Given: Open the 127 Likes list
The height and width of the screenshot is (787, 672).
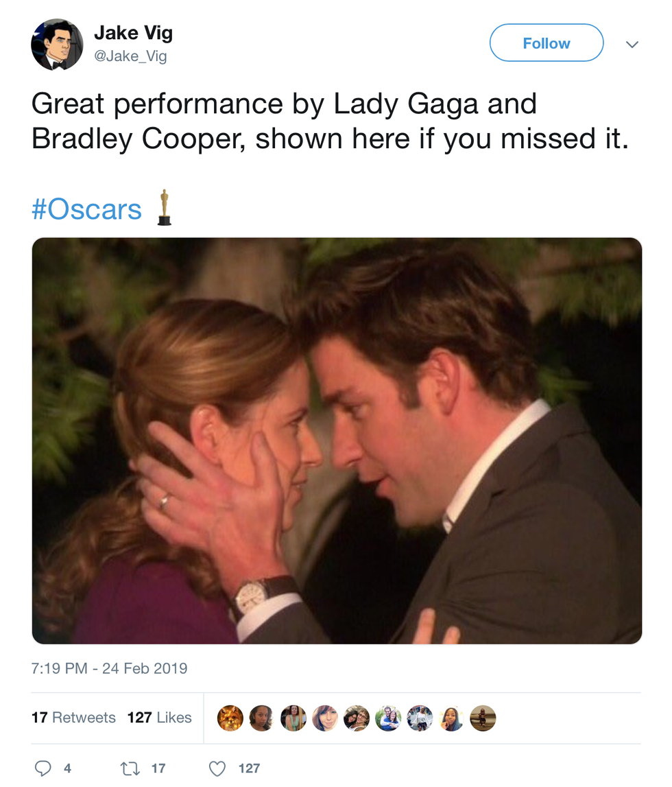Looking at the screenshot, I should tap(159, 718).
